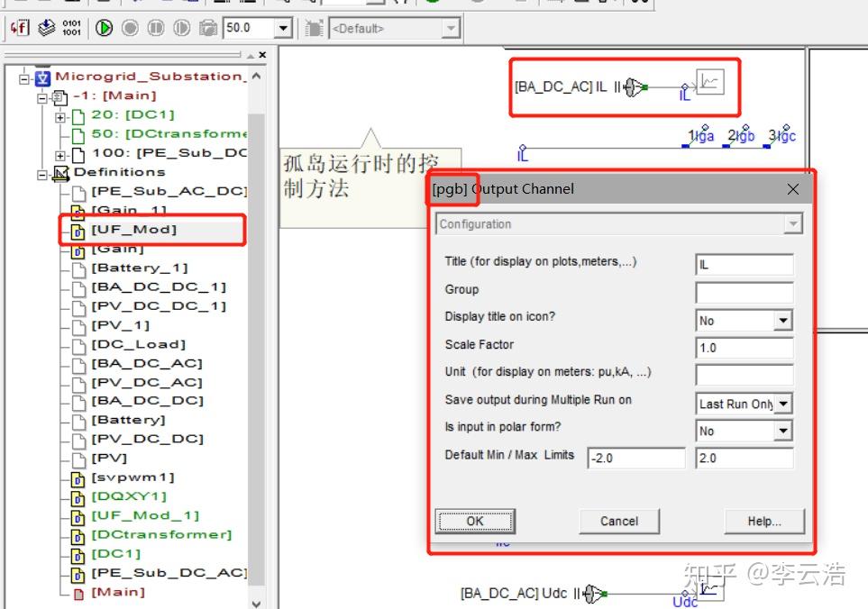Click the 0101 binary toolbar icon
Image resolution: width=868 pixels, height=609 pixels.
click(x=71, y=29)
